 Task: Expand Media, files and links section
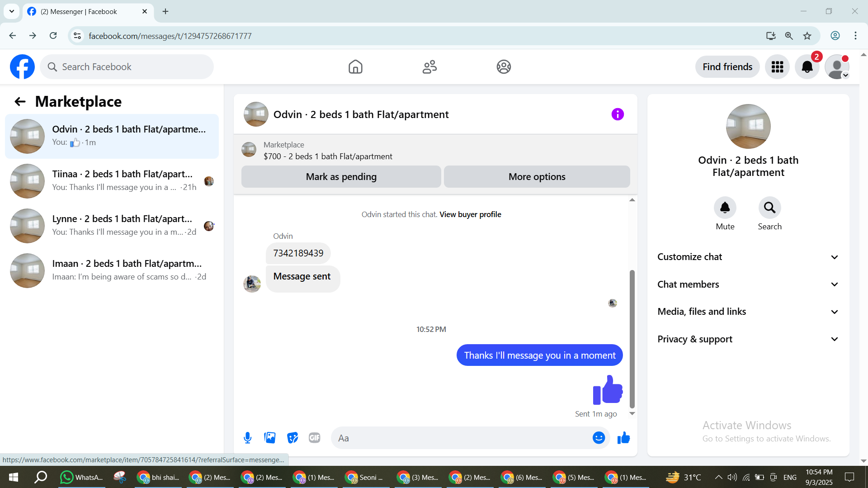point(748,312)
